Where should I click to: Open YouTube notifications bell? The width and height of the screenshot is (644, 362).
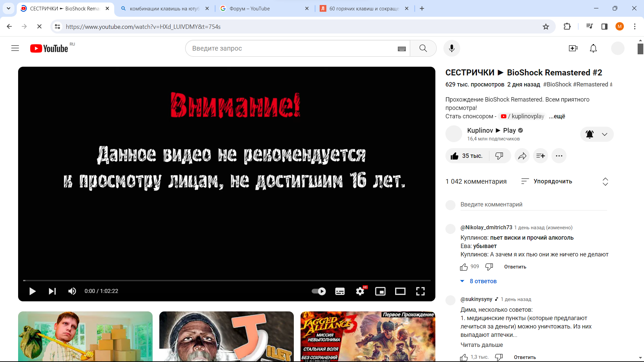pyautogui.click(x=593, y=48)
